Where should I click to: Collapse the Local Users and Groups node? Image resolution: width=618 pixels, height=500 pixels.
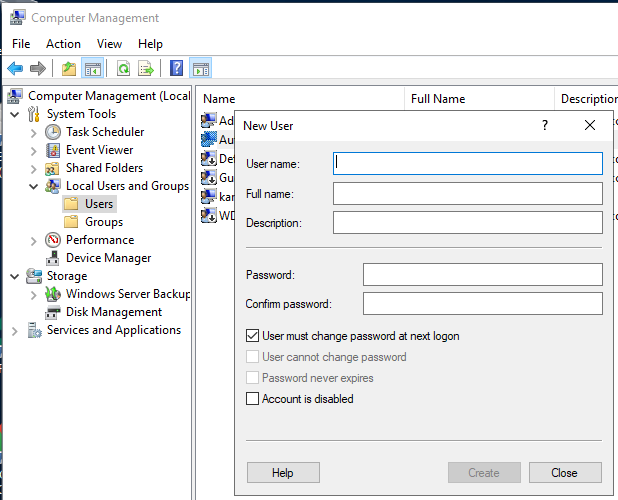coord(34,186)
